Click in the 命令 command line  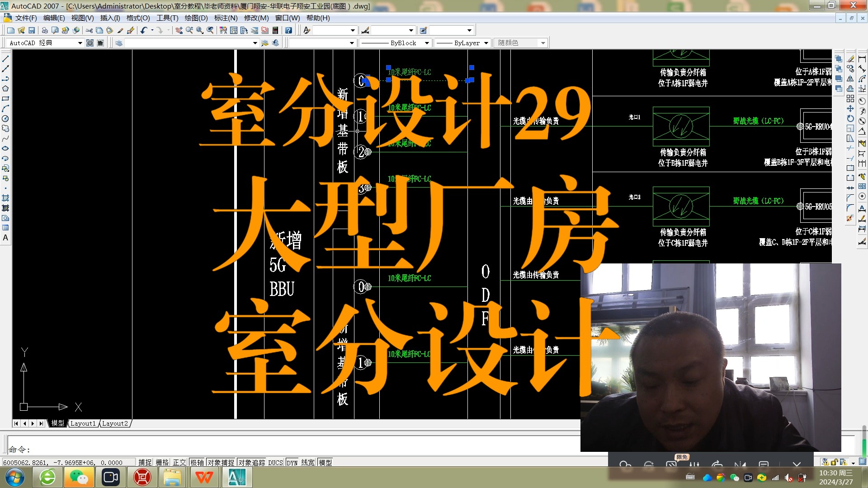pos(294,450)
